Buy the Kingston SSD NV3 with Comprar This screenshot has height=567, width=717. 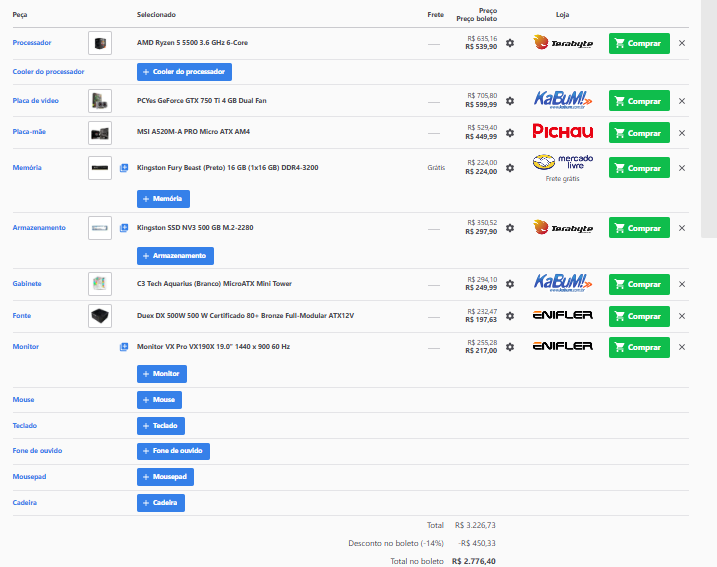click(x=639, y=228)
